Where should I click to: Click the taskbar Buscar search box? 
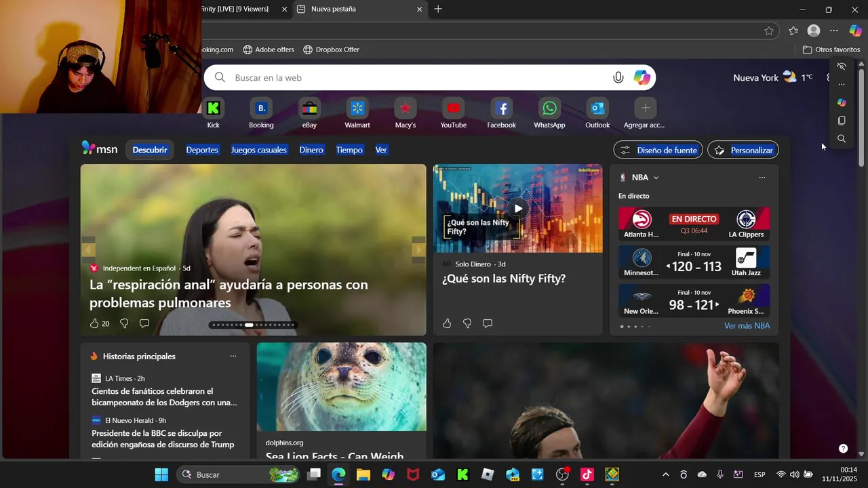(239, 474)
